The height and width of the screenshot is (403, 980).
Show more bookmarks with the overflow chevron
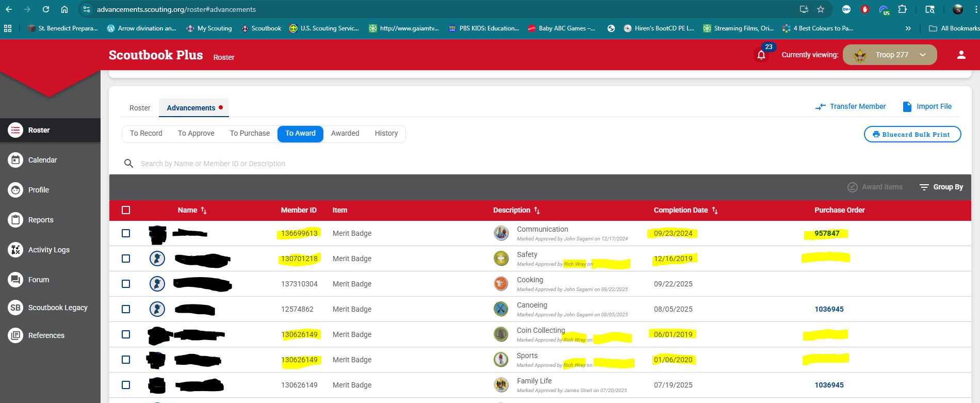(x=908, y=28)
